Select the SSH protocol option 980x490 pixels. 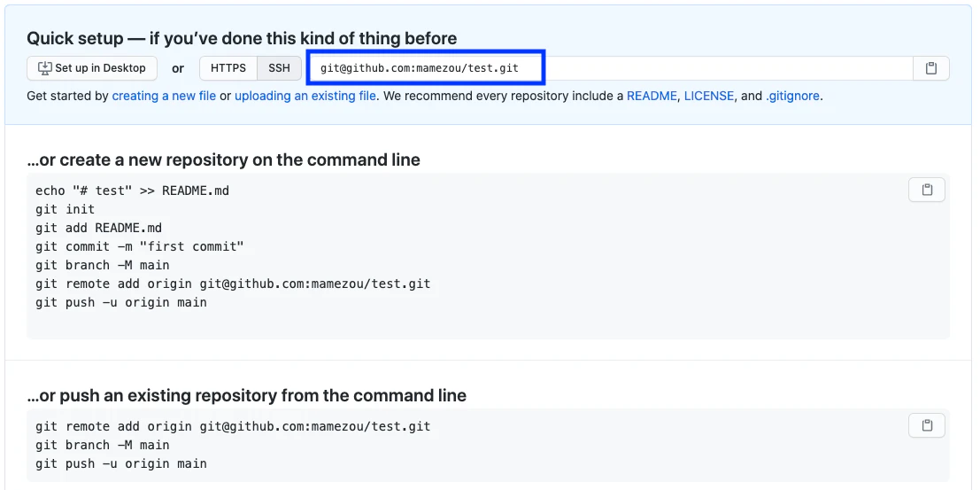pyautogui.click(x=280, y=68)
